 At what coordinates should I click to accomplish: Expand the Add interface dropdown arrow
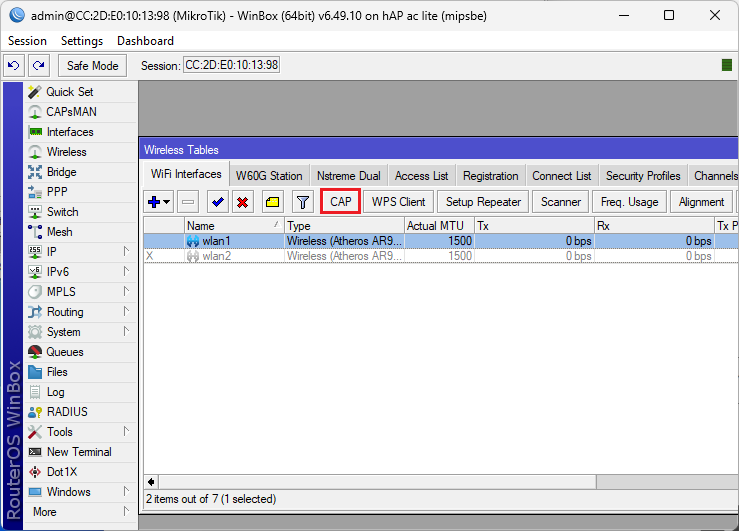(x=167, y=202)
